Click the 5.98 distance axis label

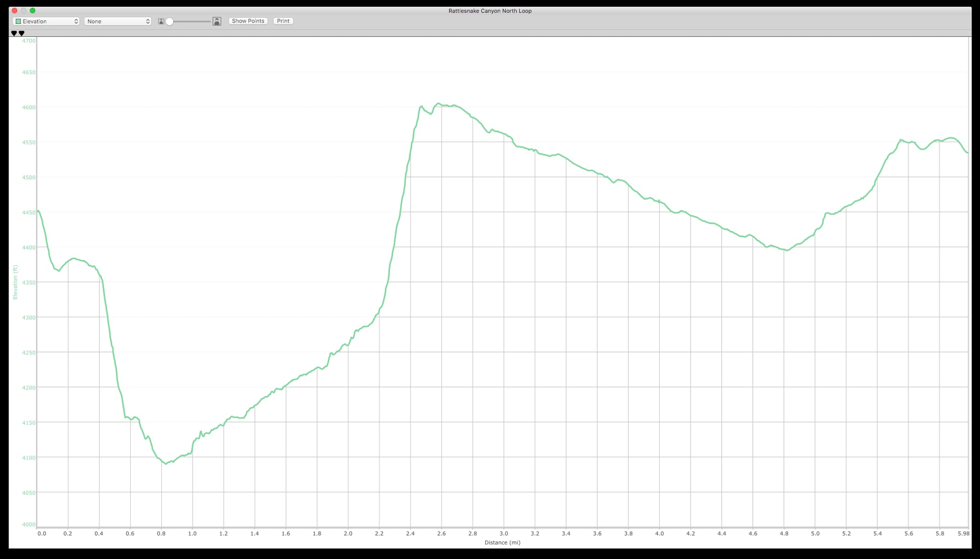click(x=963, y=533)
